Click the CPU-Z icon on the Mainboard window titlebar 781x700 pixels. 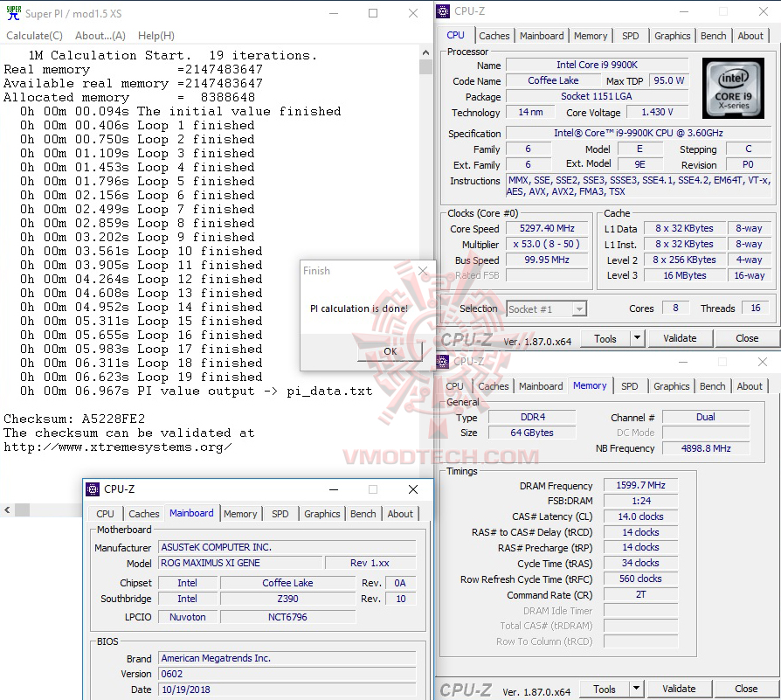pos(93,489)
